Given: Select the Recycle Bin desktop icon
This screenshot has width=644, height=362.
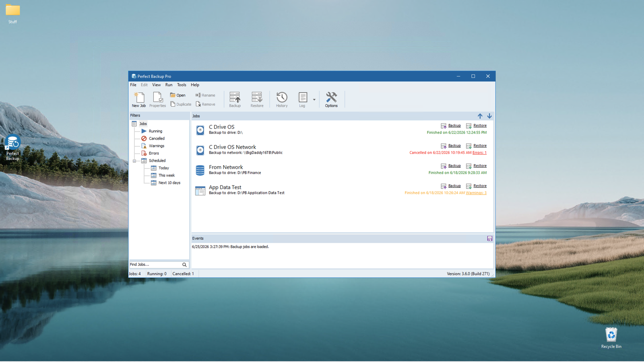Looking at the screenshot, I should pos(611,338).
